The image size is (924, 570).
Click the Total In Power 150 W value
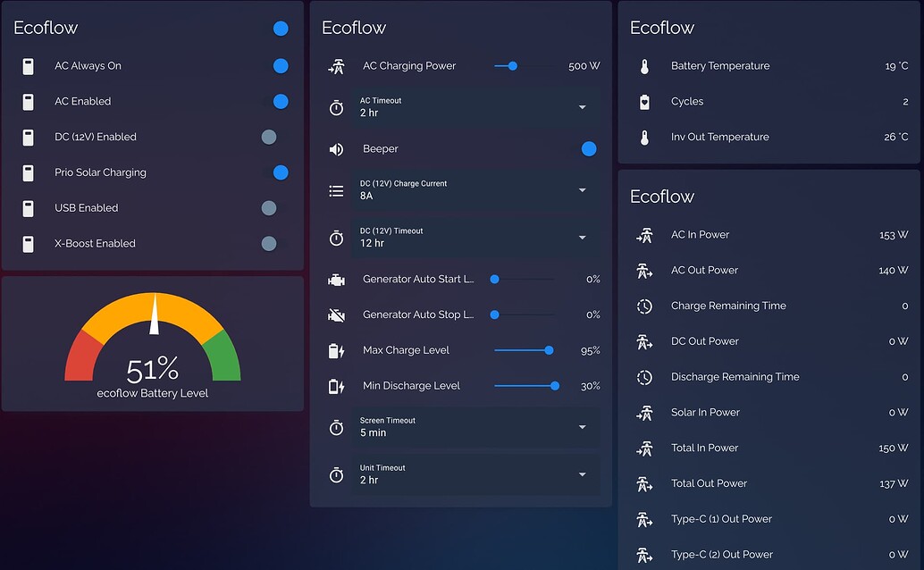[894, 448]
